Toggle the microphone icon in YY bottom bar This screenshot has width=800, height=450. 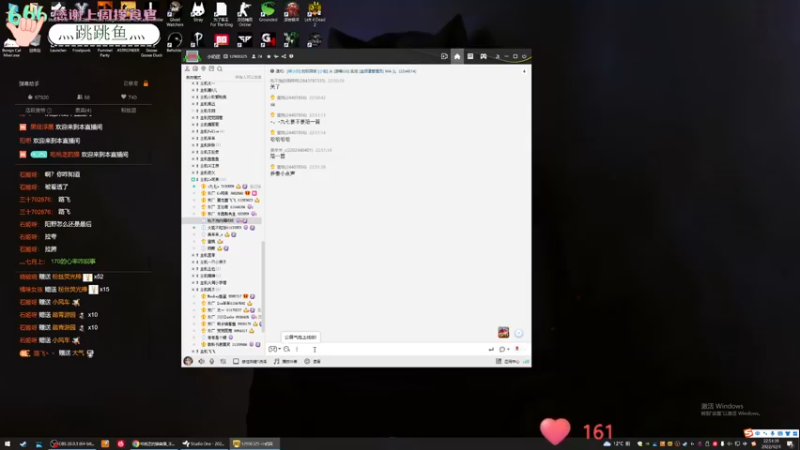pyautogui.click(x=212, y=361)
